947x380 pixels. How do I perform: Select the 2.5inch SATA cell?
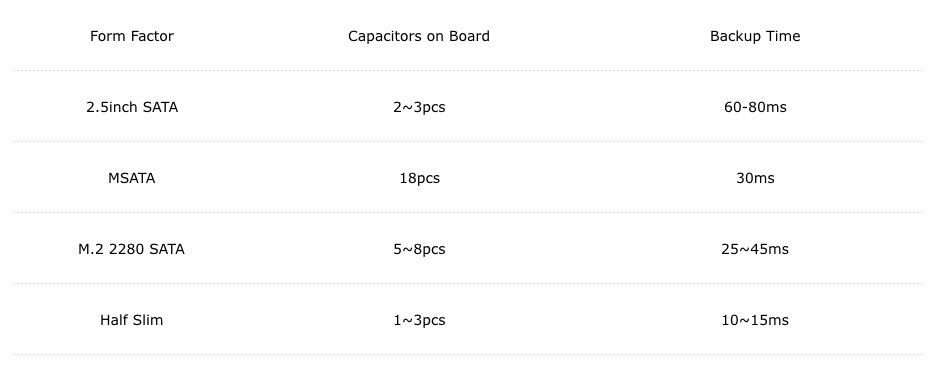tap(132, 107)
